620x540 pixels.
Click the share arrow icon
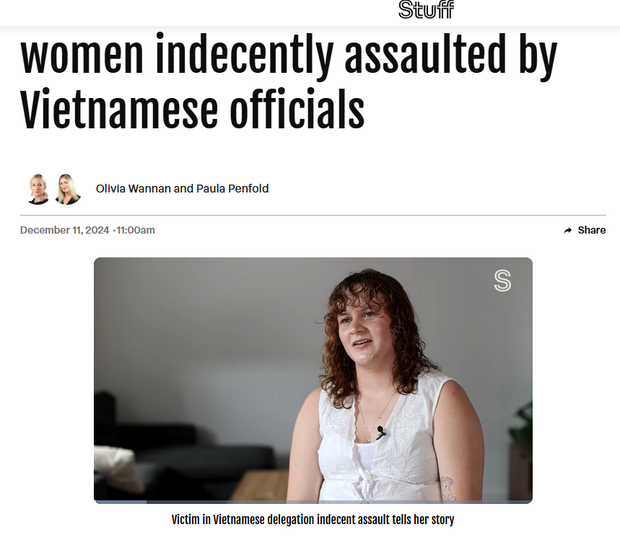tap(568, 230)
